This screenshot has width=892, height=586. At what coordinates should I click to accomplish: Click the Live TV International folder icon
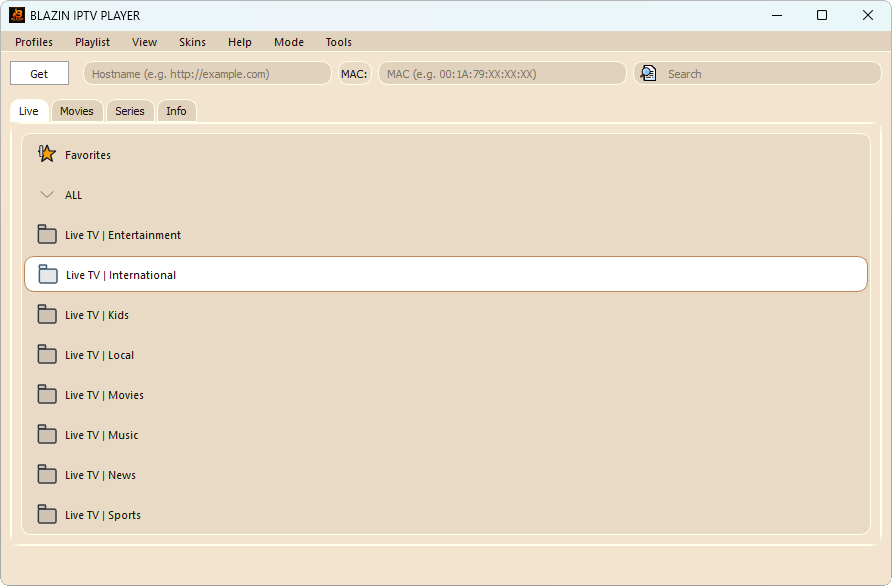[48, 274]
